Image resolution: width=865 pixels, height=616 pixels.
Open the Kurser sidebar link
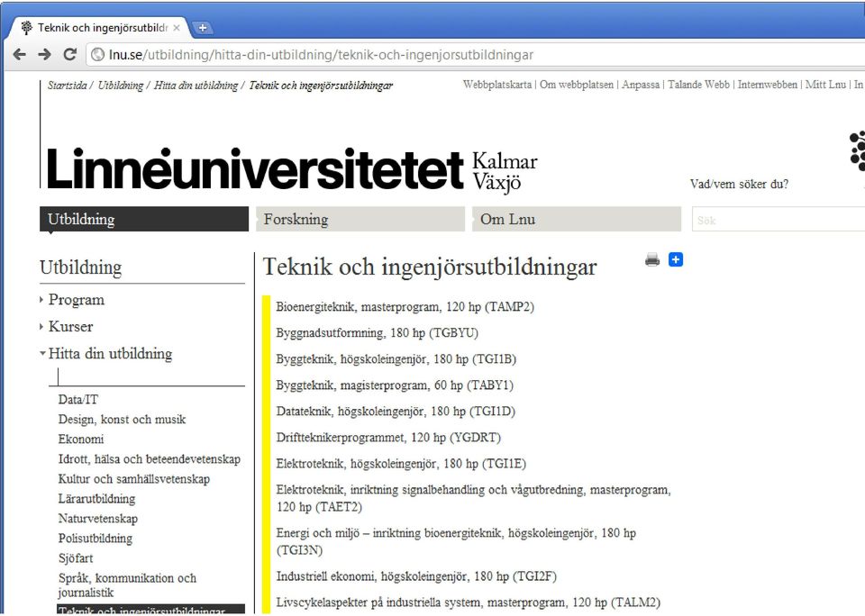click(70, 327)
